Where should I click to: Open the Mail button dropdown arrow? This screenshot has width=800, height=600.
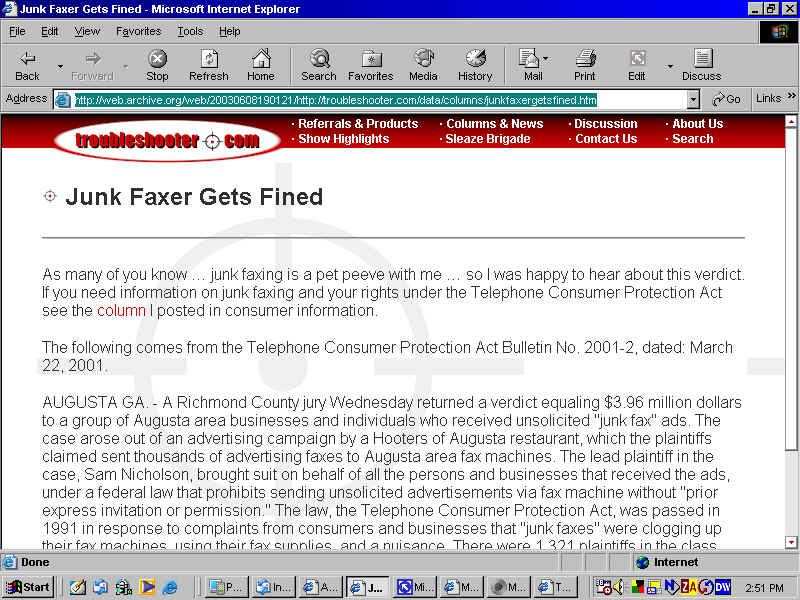[545, 58]
